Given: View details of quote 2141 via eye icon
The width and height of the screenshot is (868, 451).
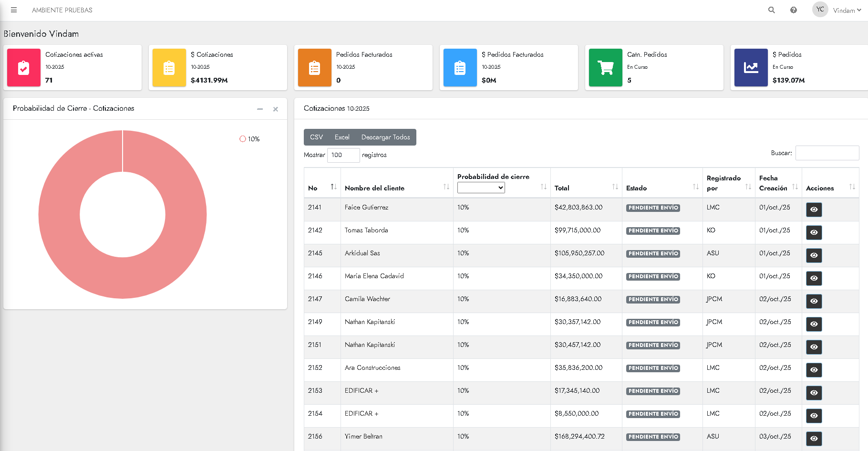Looking at the screenshot, I should pyautogui.click(x=814, y=210).
